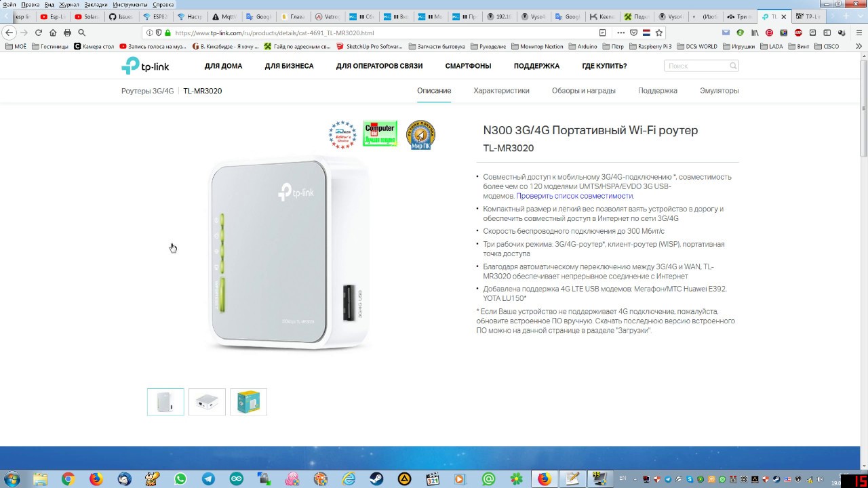Viewport: 868px width, 488px height.
Task: Click the Computer Bild award badge
Action: click(380, 134)
